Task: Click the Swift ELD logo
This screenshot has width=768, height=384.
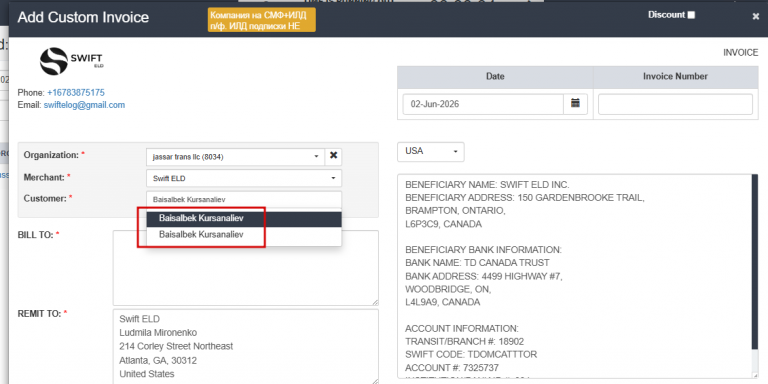Action: (x=72, y=61)
